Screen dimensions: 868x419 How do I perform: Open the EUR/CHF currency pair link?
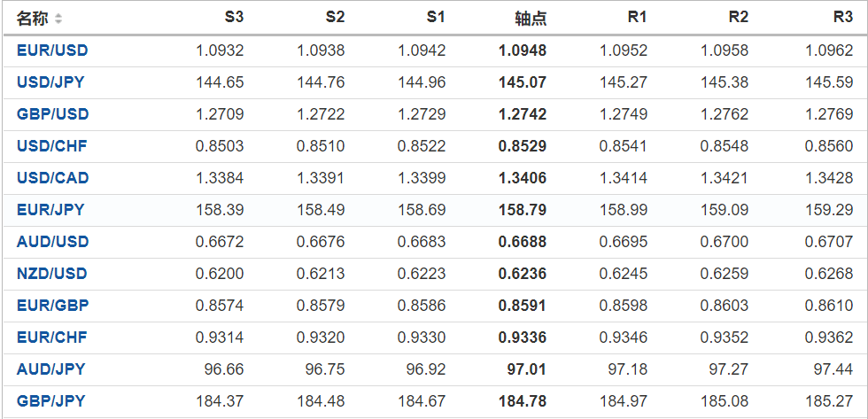point(51,338)
